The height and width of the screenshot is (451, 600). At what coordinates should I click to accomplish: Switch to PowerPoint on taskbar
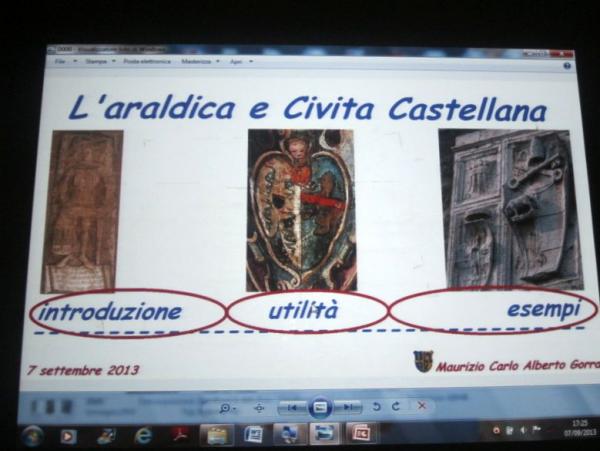pos(360,433)
